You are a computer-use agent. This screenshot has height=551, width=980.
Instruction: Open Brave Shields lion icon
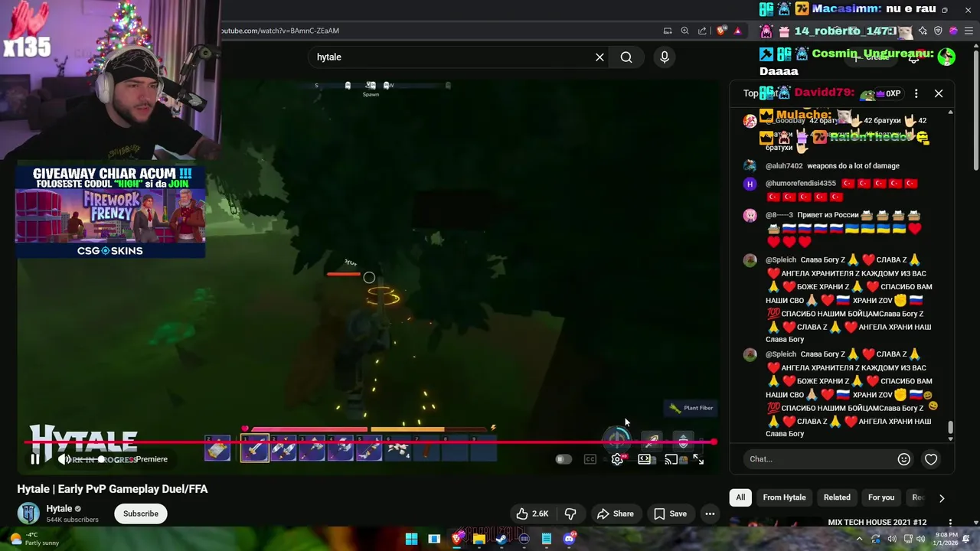[x=721, y=31]
